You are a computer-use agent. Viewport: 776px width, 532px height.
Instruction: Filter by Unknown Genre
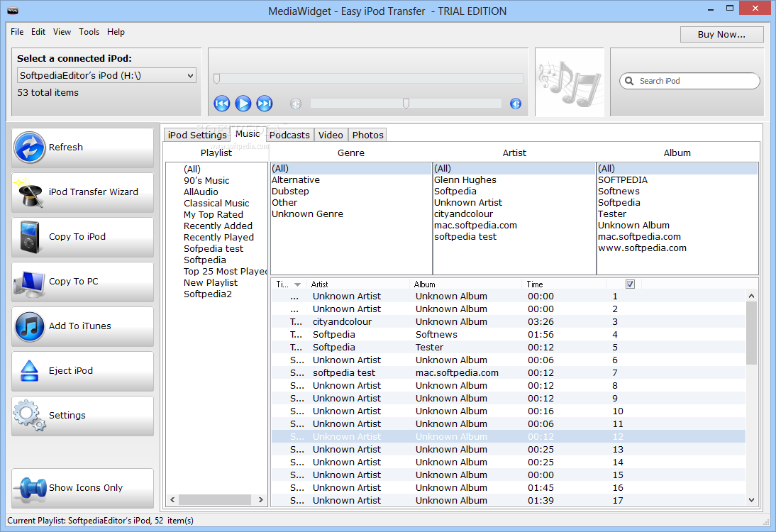pyautogui.click(x=307, y=214)
